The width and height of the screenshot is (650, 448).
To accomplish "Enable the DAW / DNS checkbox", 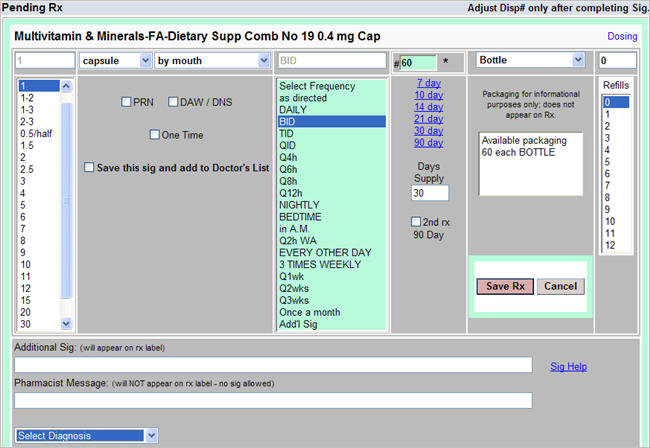I will coord(173,102).
